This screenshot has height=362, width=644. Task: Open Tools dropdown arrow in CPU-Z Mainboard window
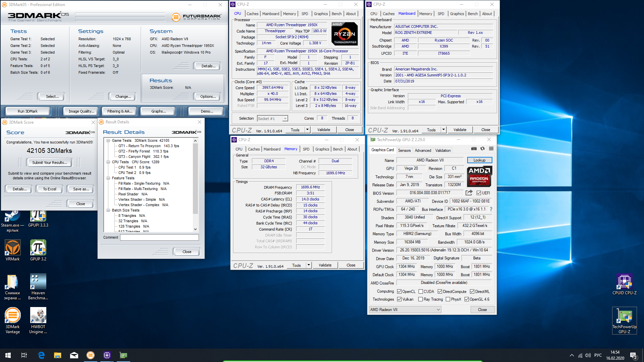click(443, 130)
